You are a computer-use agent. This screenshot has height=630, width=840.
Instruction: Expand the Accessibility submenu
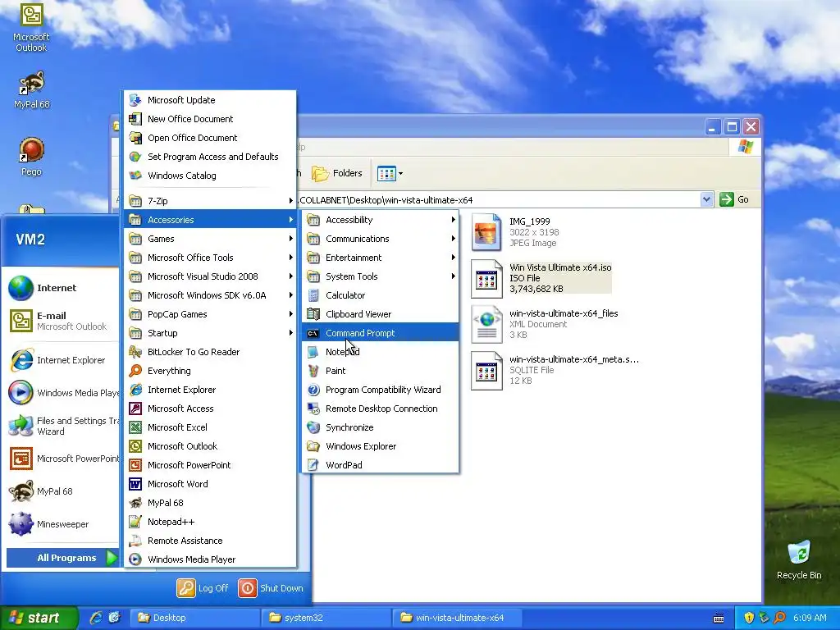(x=381, y=220)
